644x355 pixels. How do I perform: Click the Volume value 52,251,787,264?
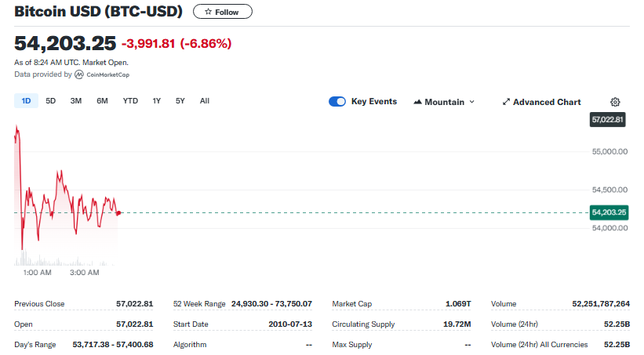click(x=601, y=304)
